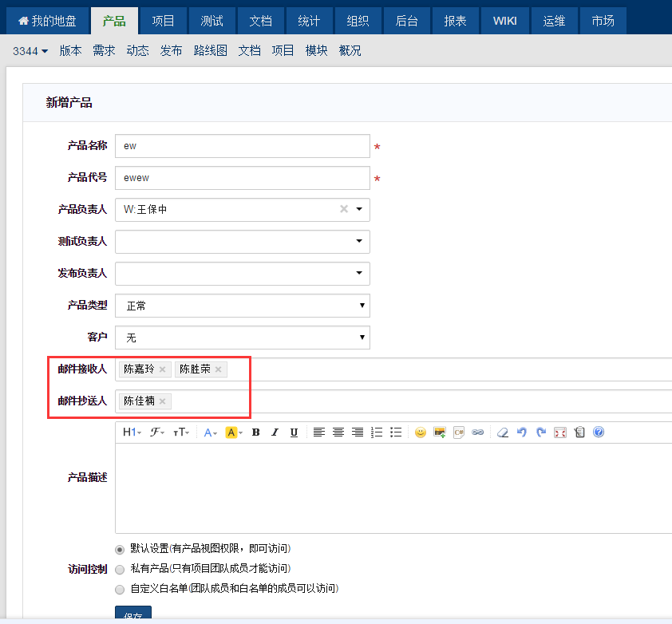Open the 报表 main tab
672x624 pixels.
click(x=455, y=21)
